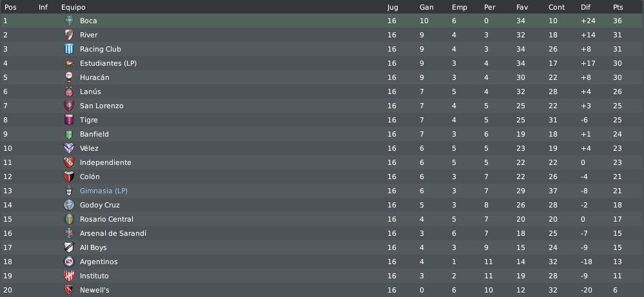Sort by the Dif column header

(585, 7)
